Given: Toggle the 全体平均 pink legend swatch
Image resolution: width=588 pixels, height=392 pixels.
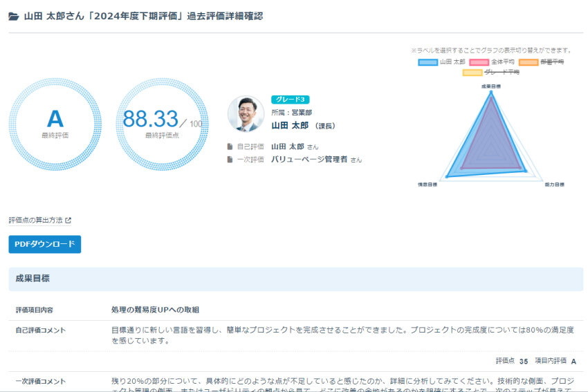Looking at the screenshot, I should click(x=479, y=62).
